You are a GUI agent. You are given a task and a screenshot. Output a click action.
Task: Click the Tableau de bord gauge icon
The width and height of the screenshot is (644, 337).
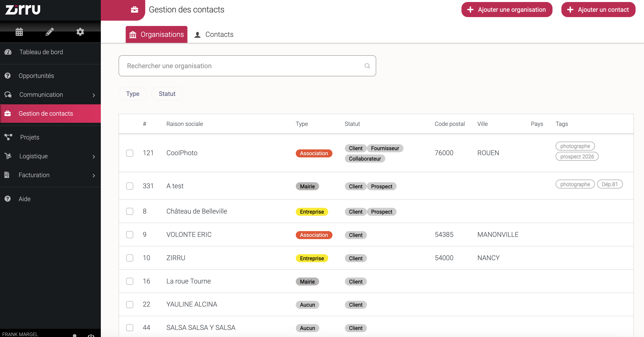coord(8,52)
